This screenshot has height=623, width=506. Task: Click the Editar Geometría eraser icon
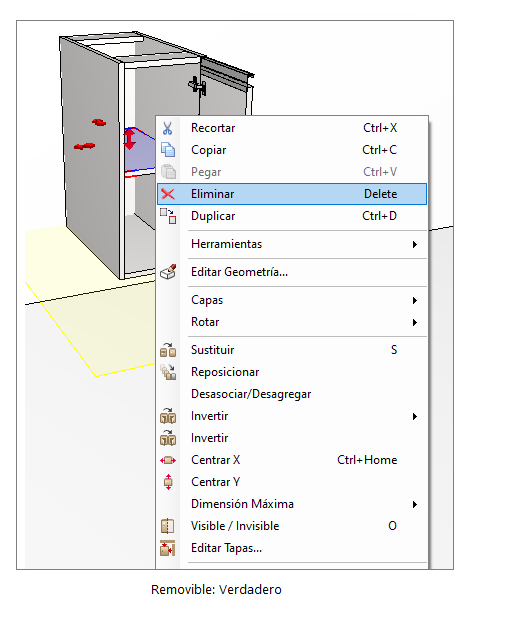[168, 272]
